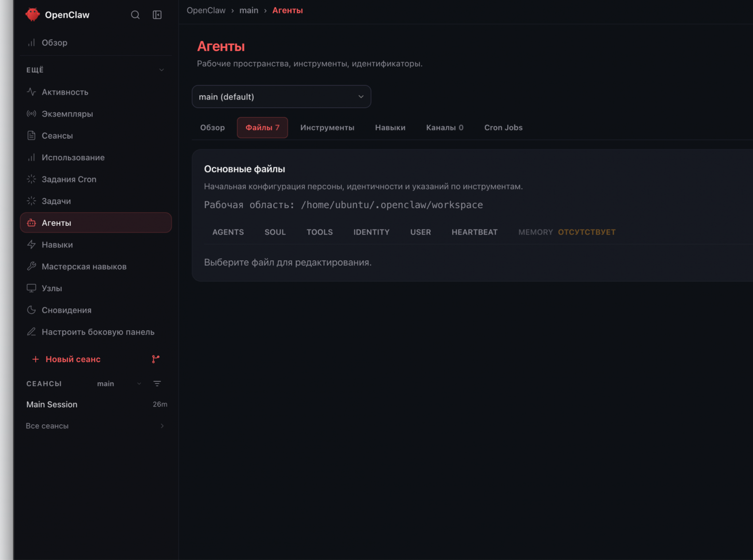Open the IDENTITY file
The height and width of the screenshot is (560, 753).
click(371, 232)
